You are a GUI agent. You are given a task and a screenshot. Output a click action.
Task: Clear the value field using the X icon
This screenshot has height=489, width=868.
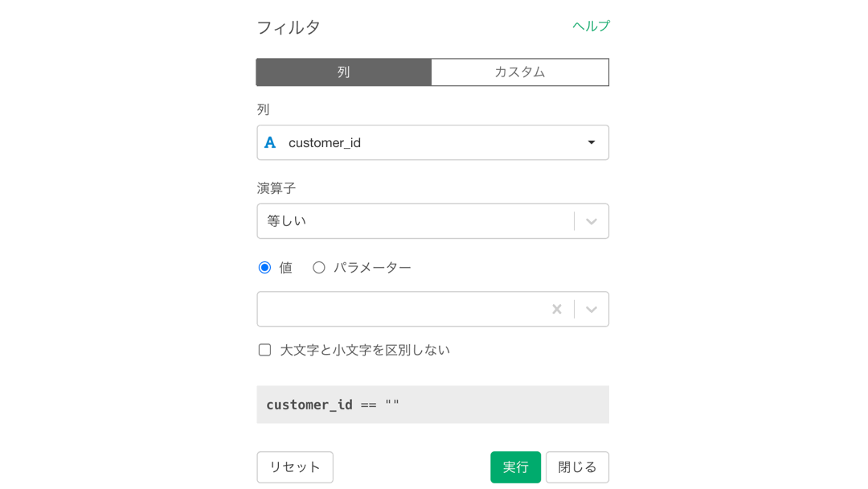(557, 309)
